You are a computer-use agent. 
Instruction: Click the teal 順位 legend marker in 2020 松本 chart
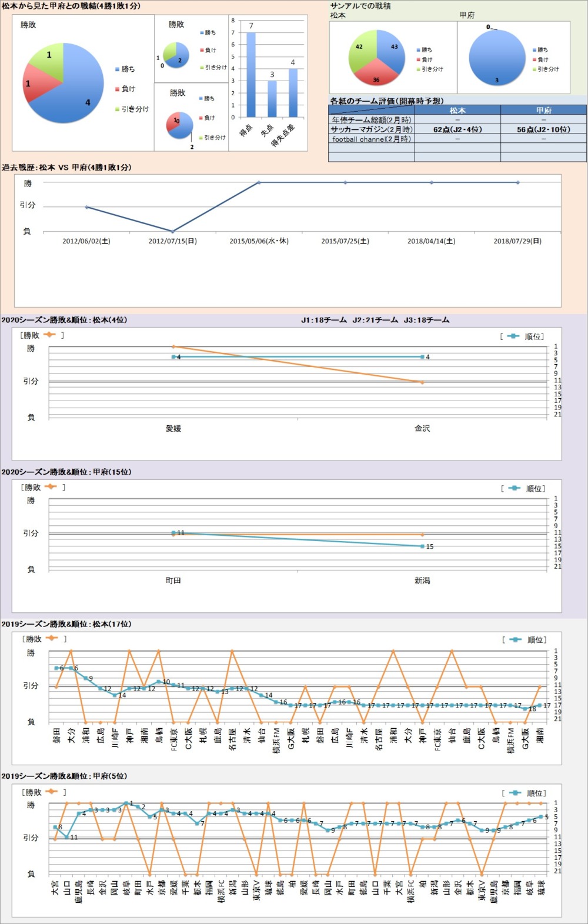tap(513, 336)
